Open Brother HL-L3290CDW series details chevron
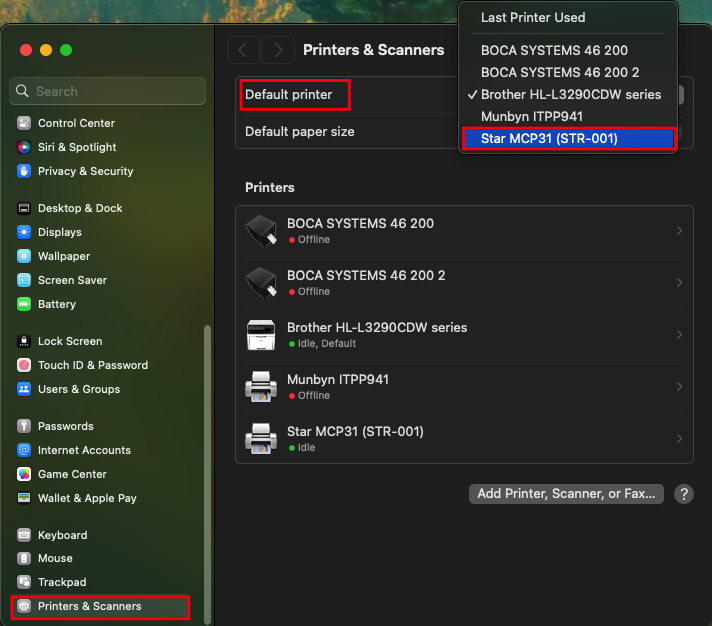712x626 pixels. pos(679,335)
